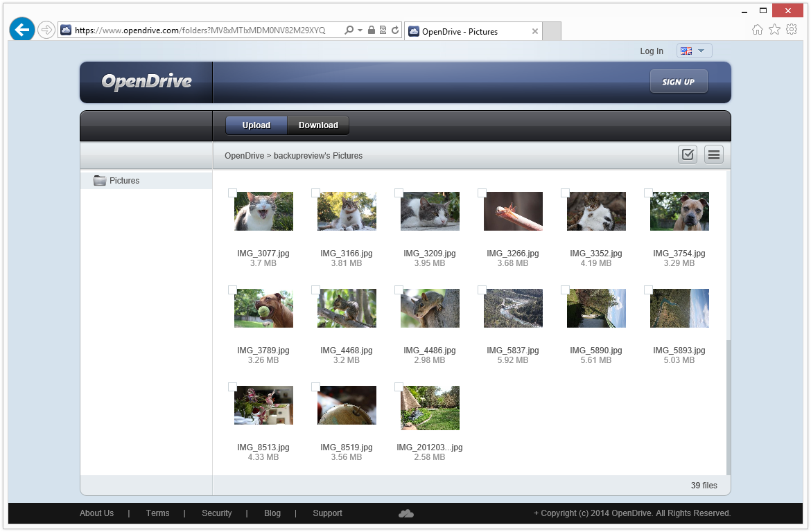This screenshot has height=532, width=811.
Task: Click the search magnifier in address bar
Action: pos(349,30)
